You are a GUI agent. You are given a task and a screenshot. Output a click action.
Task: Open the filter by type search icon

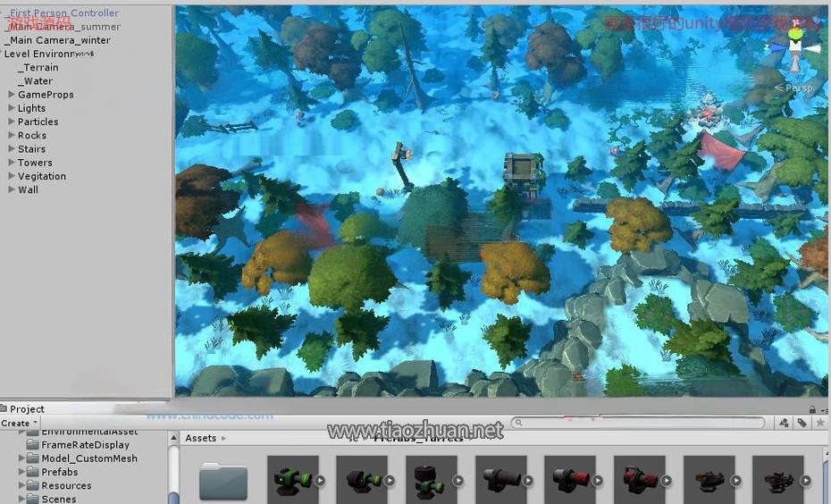point(785,423)
